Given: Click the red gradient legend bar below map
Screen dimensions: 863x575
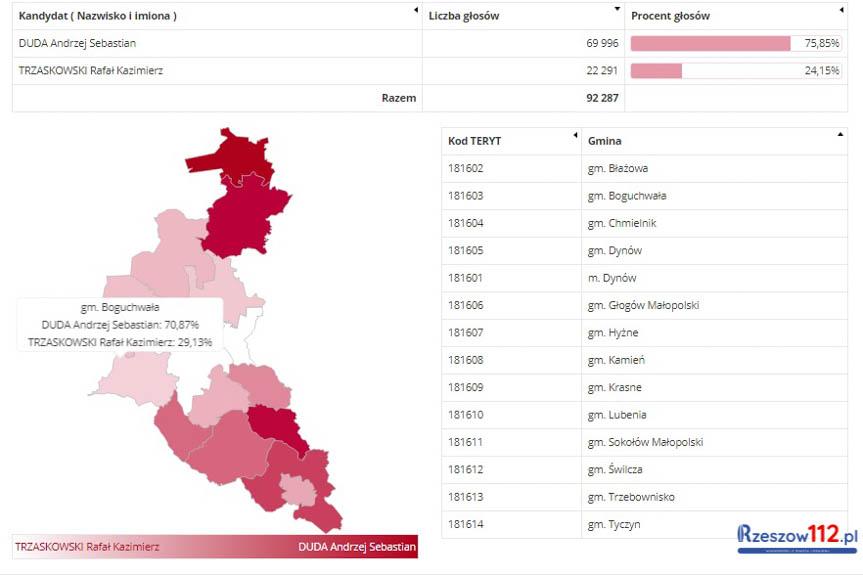Looking at the screenshot, I should click(x=215, y=547).
